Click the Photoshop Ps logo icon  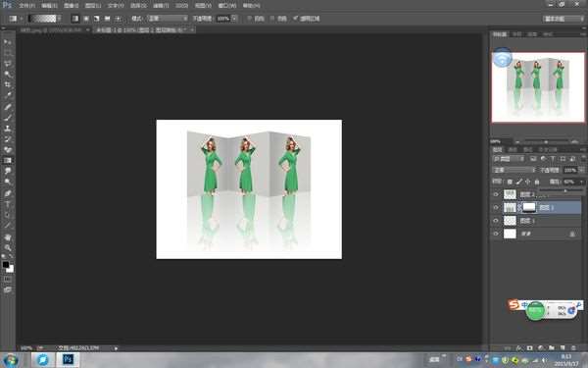[7, 5]
